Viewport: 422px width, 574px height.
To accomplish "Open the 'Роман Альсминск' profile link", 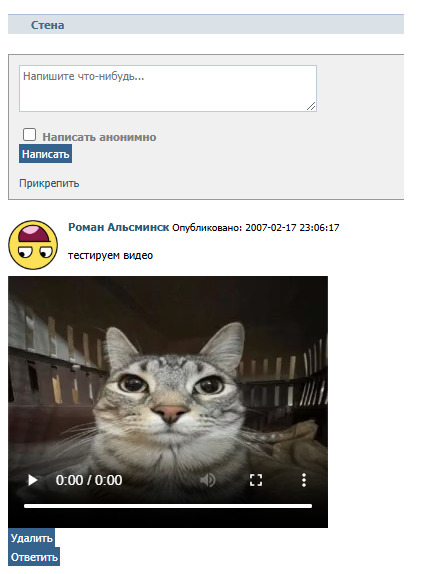I will coord(119,227).
